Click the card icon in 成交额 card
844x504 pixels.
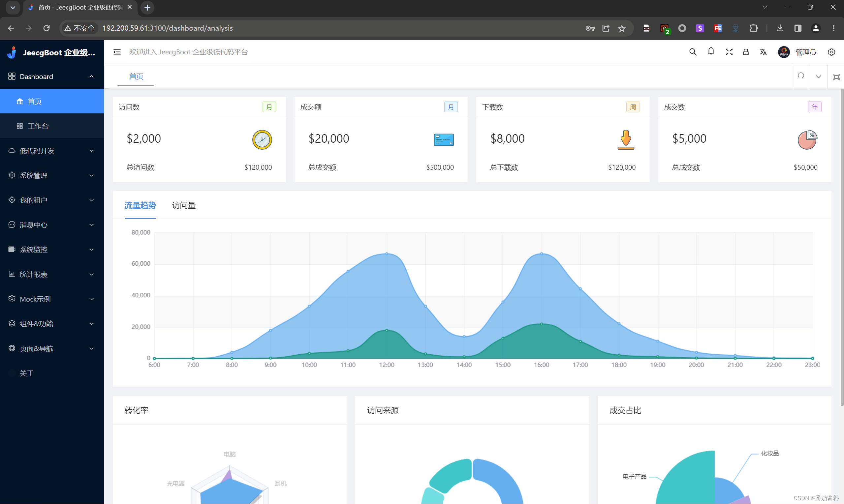point(444,139)
